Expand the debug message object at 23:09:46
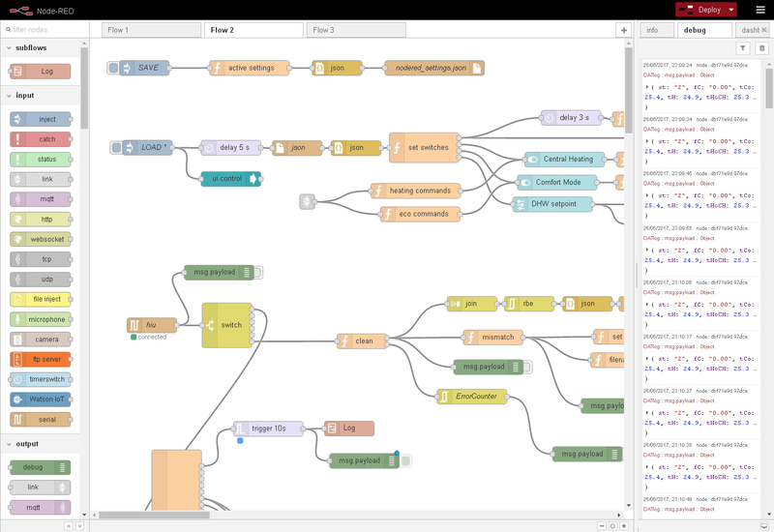The image size is (774, 532). (x=646, y=196)
